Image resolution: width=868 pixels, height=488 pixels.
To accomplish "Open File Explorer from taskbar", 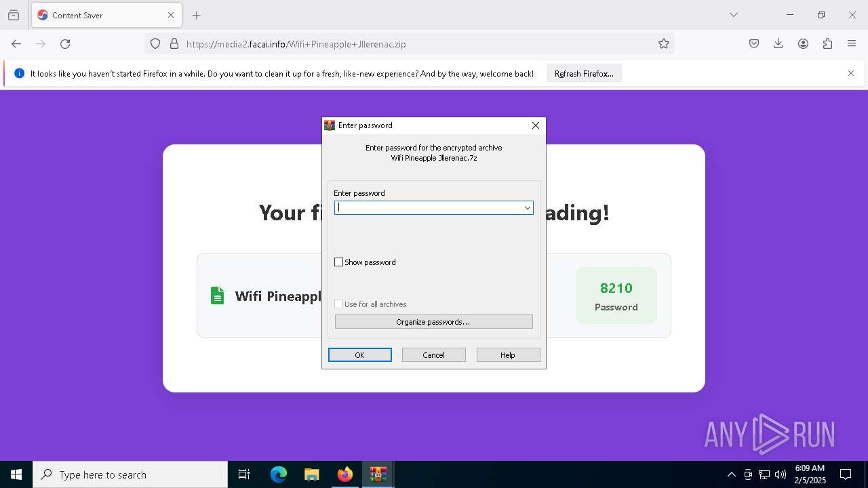I will (x=311, y=474).
